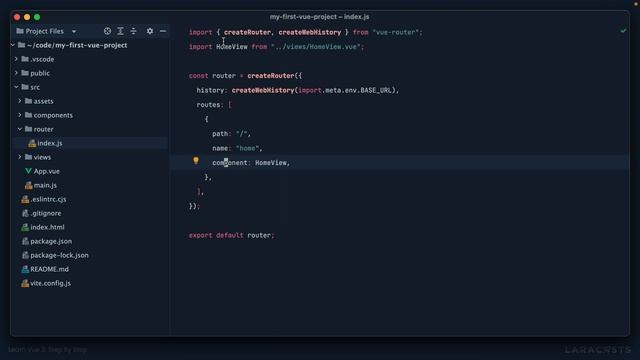
Task: Click the file icon beside index.html
Action: 25,227
